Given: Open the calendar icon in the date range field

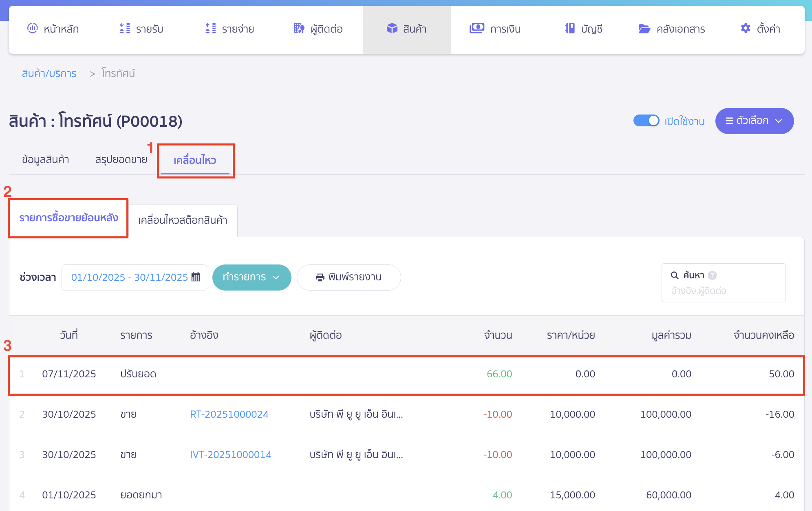Looking at the screenshot, I should 196,278.
